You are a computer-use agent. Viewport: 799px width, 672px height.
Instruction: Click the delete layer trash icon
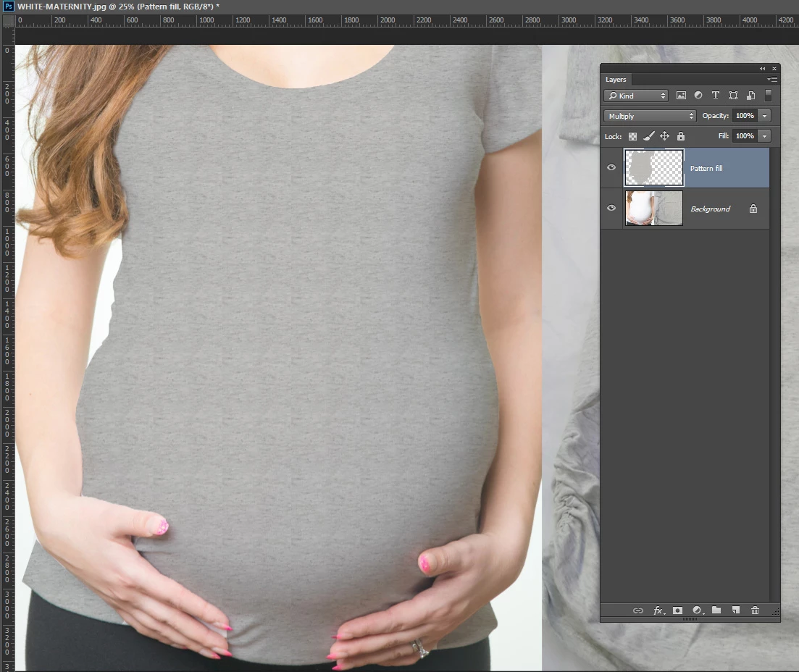point(756,610)
